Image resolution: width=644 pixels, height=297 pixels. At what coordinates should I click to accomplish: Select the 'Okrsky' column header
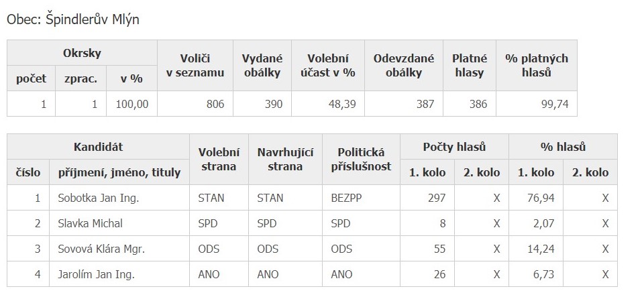point(82,53)
